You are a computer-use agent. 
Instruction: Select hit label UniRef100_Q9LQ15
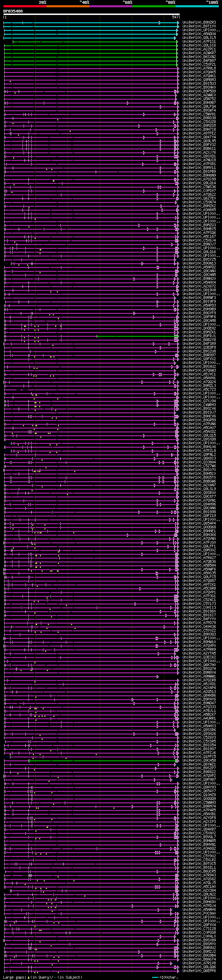click(x=199, y=435)
